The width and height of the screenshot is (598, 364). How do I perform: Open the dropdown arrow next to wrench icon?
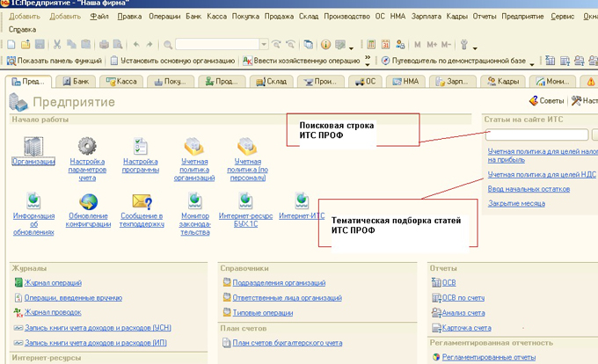click(x=475, y=48)
